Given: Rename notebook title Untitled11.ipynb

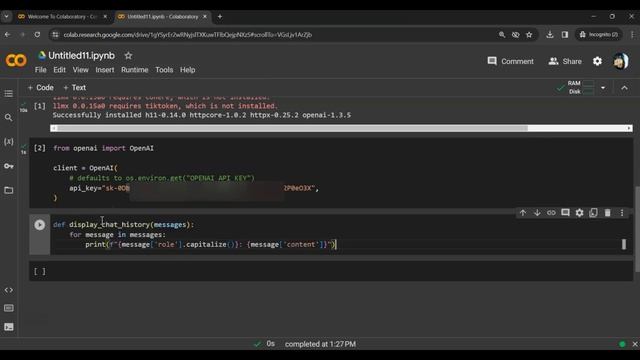Looking at the screenshot, I should tap(82, 56).
